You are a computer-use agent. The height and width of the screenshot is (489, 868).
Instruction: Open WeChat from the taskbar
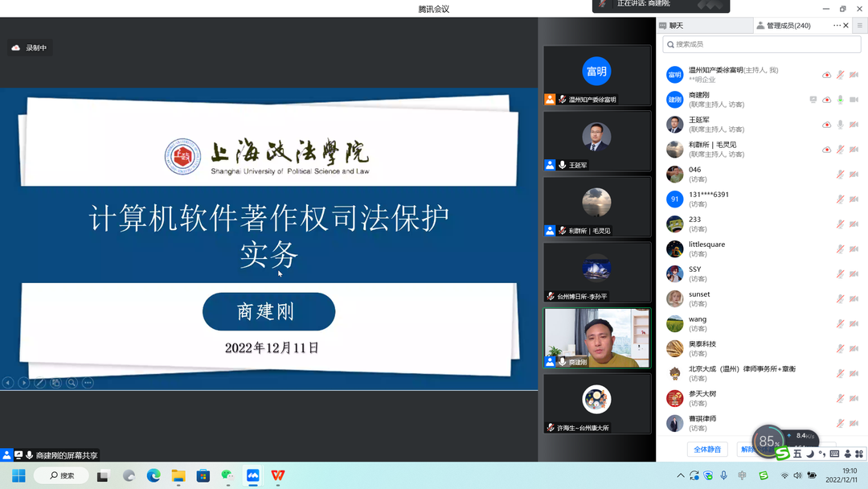click(227, 475)
